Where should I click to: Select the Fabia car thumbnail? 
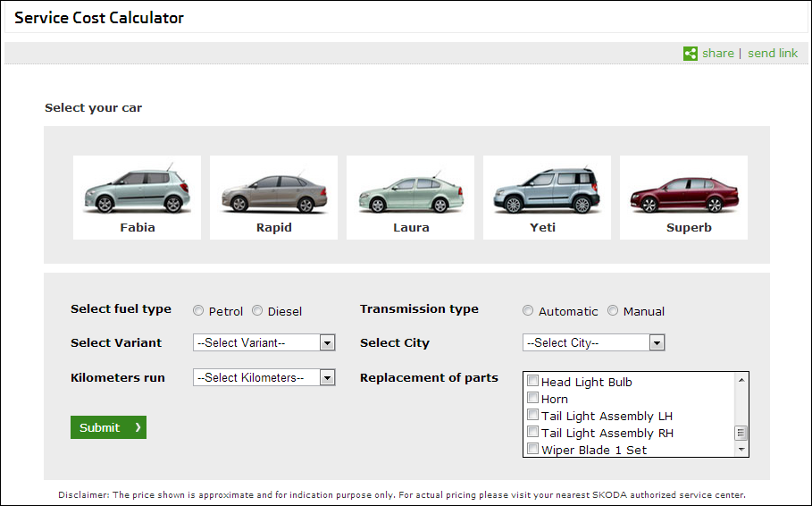(x=138, y=198)
